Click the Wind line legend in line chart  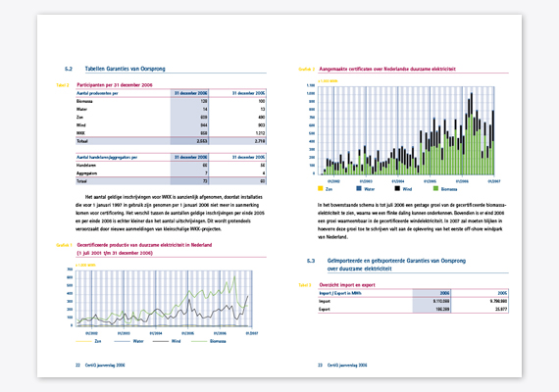click(167, 341)
